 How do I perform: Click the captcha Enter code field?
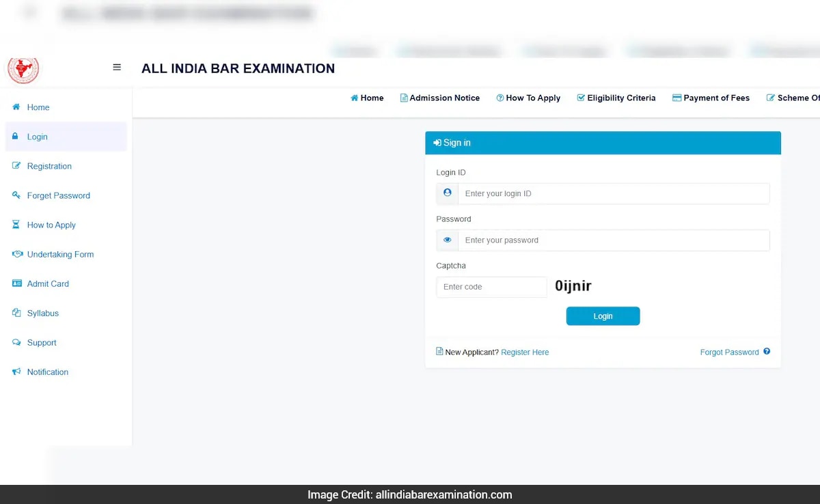[491, 287]
